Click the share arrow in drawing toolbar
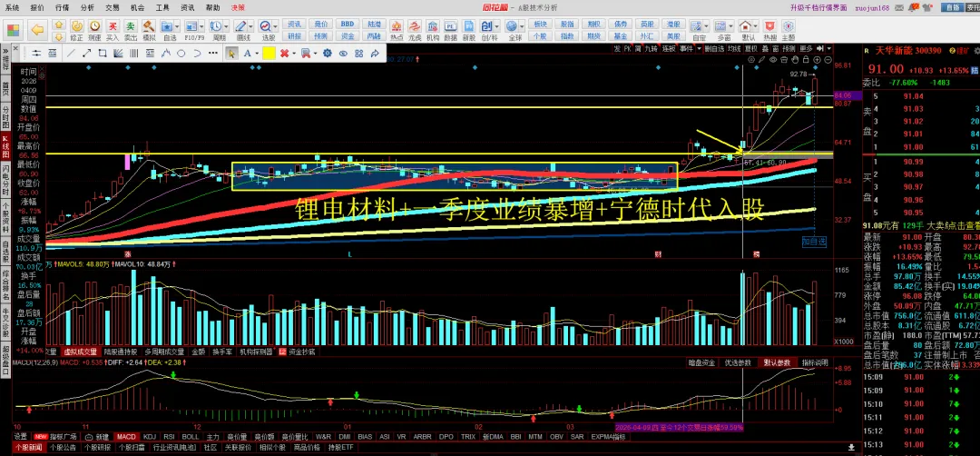Image resolution: width=980 pixels, height=456 pixels. click(x=375, y=54)
